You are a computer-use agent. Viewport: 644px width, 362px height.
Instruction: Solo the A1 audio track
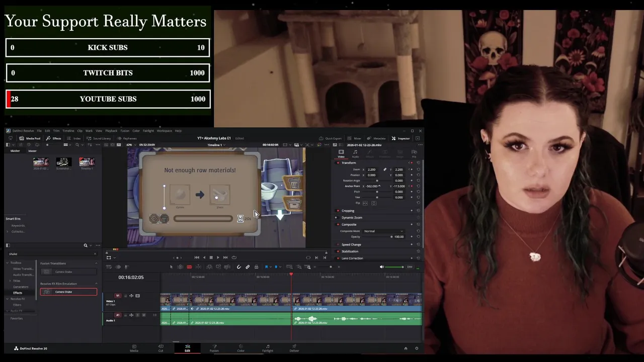point(137,315)
